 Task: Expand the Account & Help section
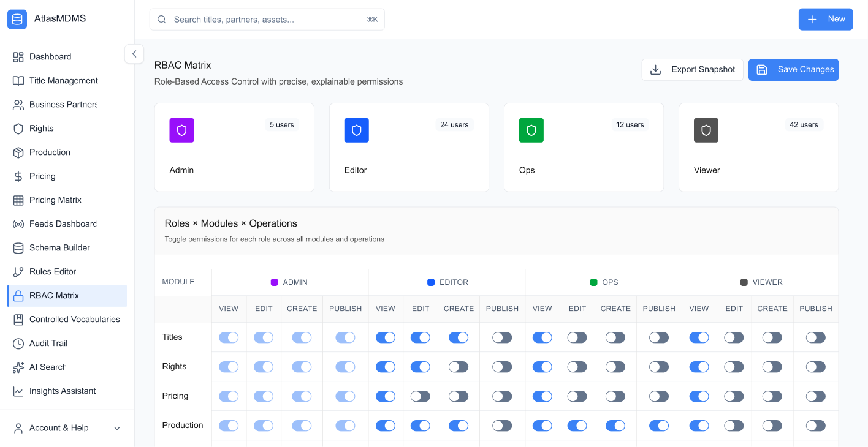coord(67,427)
